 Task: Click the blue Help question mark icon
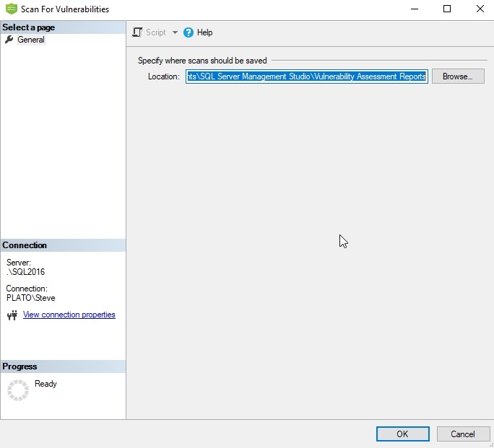188,32
